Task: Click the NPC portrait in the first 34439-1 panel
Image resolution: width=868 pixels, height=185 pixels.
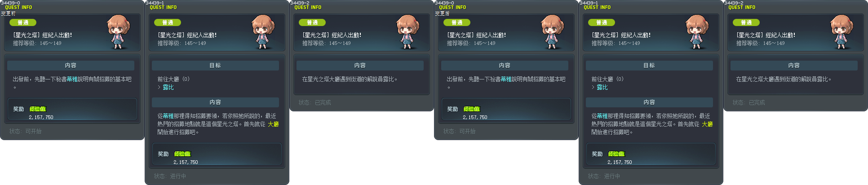Action: point(263,32)
